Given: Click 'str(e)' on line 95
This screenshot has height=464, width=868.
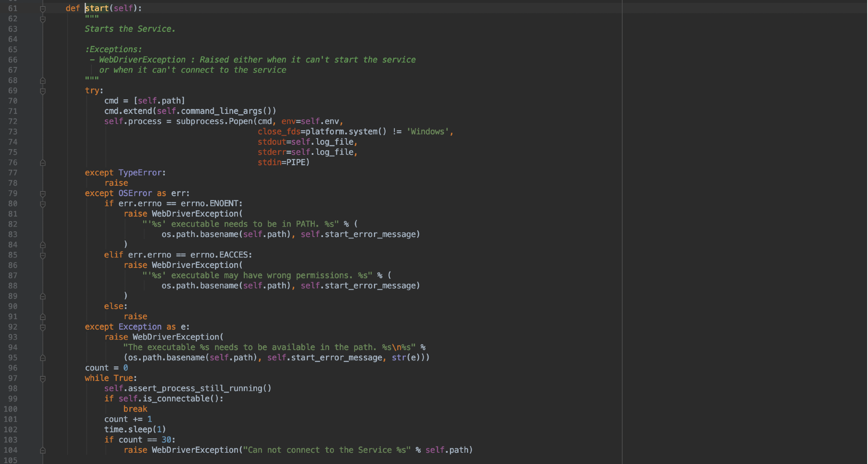Looking at the screenshot, I should 406,358.
